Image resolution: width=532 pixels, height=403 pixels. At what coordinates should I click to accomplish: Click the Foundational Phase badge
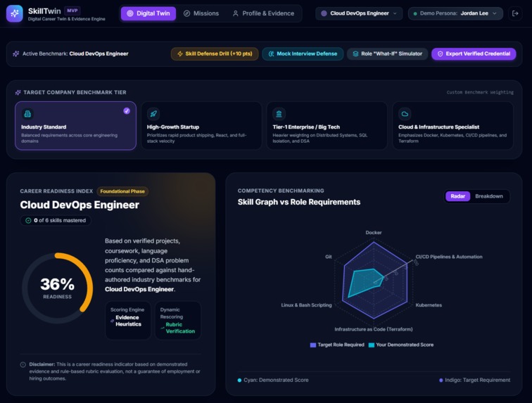click(122, 192)
